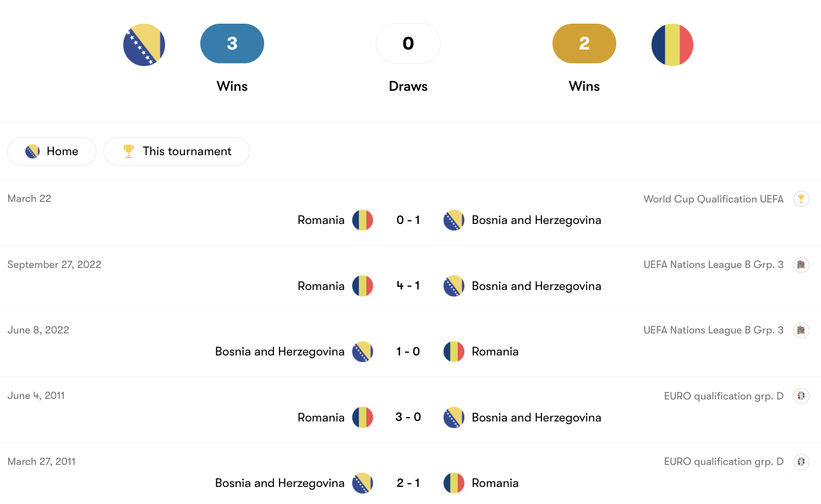
Task: Click the Bosnia flag in the June 8 match row
Action: click(363, 351)
